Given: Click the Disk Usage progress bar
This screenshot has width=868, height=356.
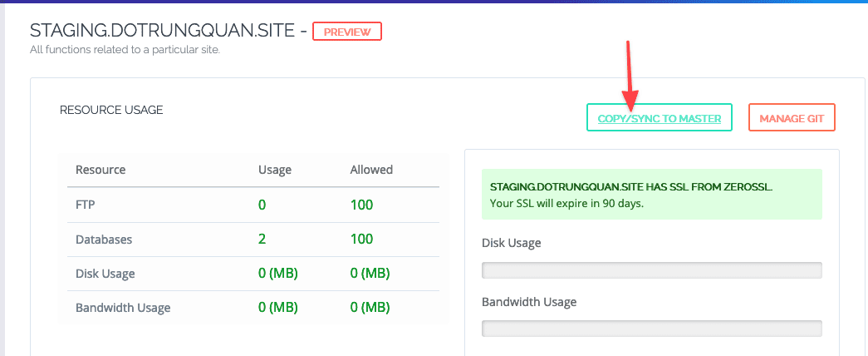Looking at the screenshot, I should (x=651, y=270).
